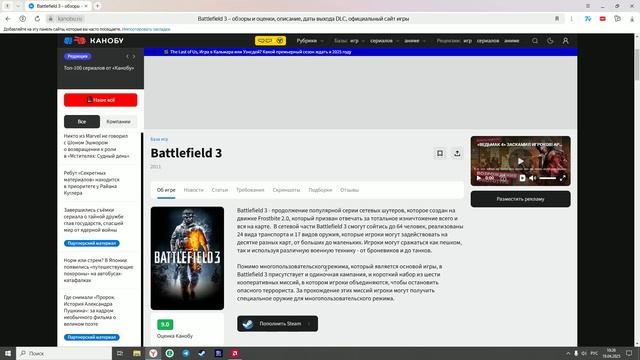
Task: Expand the Рубрики dropdown menu
Action: (310, 41)
